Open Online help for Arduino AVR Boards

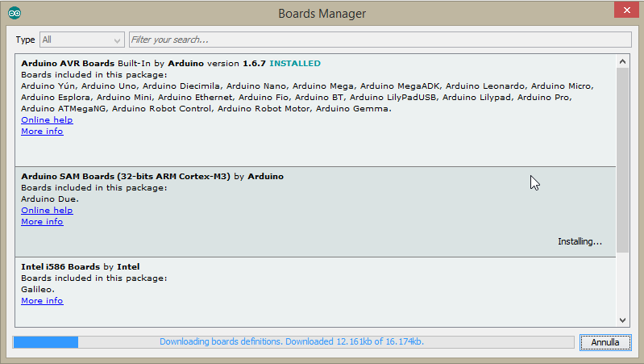coord(47,119)
